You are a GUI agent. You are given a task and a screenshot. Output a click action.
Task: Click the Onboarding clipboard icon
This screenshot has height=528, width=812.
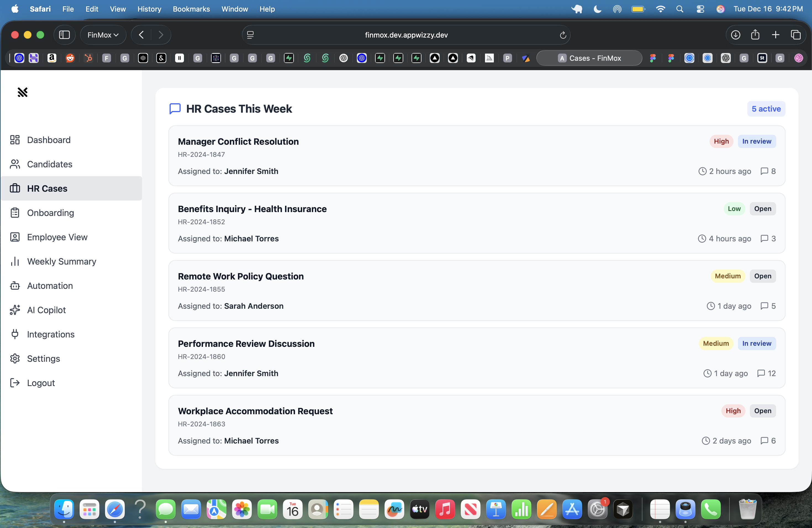(15, 213)
